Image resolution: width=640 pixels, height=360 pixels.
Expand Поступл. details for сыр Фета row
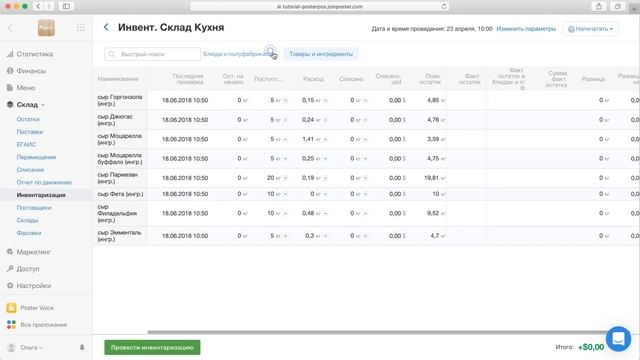pos(285,194)
